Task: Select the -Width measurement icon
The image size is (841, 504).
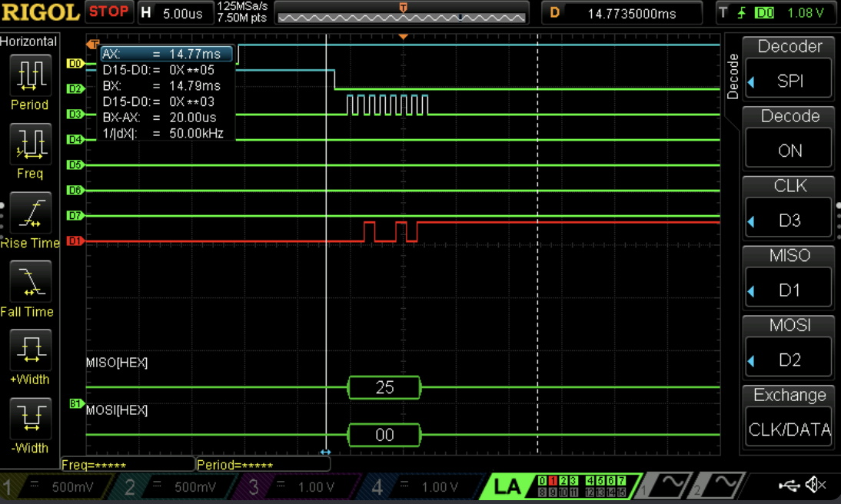Action: click(31, 418)
